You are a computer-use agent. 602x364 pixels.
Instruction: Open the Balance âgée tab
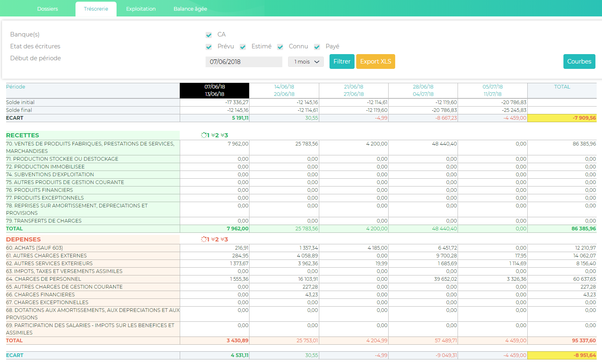pos(190,8)
